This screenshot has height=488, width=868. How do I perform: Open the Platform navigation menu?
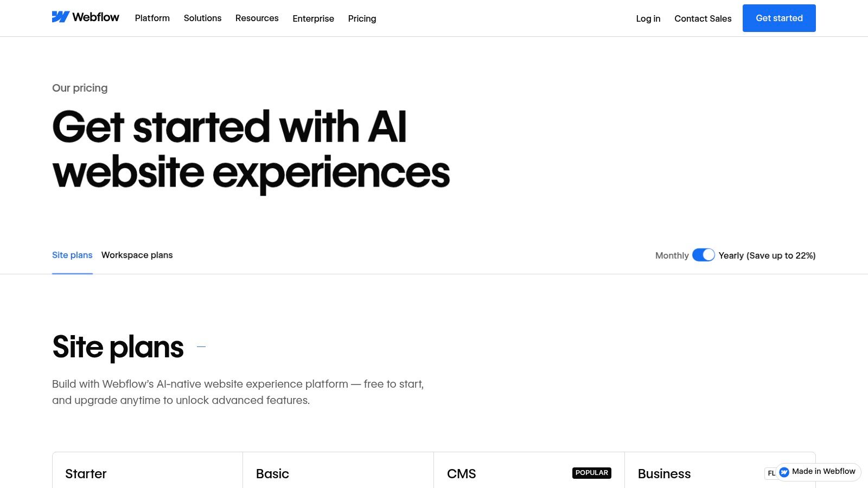152,18
